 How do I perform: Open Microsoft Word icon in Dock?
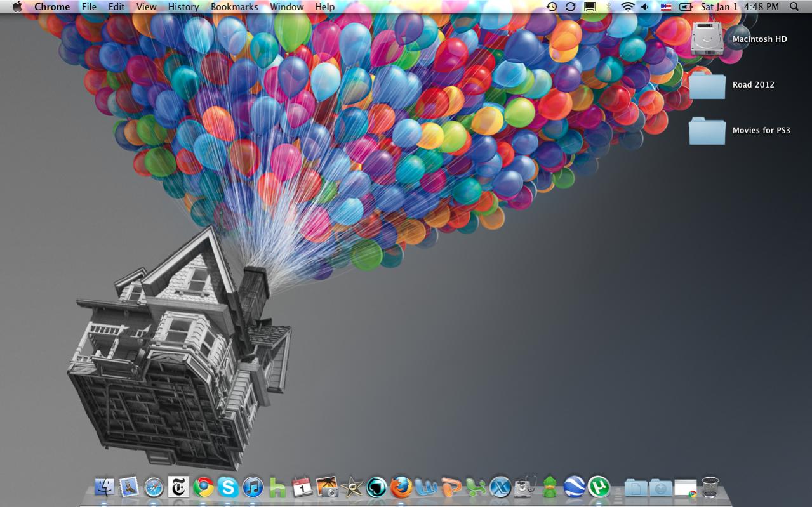[x=426, y=487]
